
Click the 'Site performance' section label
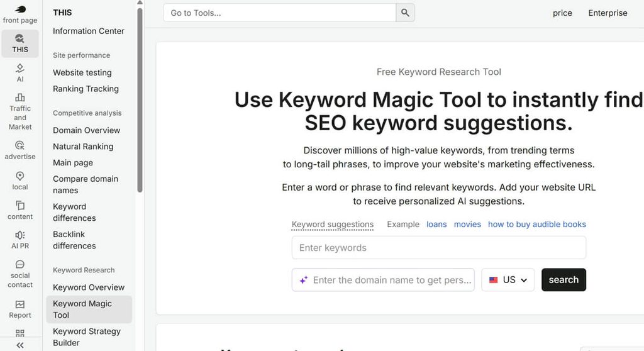[x=81, y=55]
